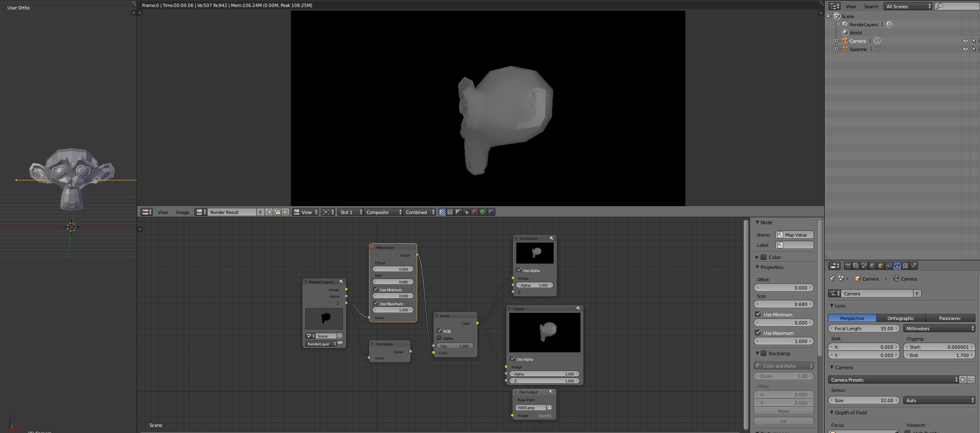
Task: Open the Camera Presets dropdown
Action: click(x=893, y=380)
